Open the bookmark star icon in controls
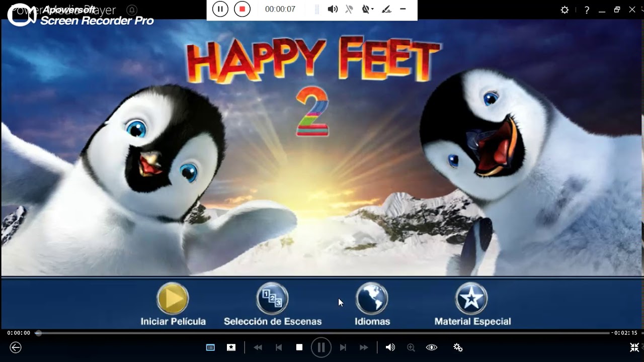Image resolution: width=644 pixels, height=362 pixels. click(231, 347)
